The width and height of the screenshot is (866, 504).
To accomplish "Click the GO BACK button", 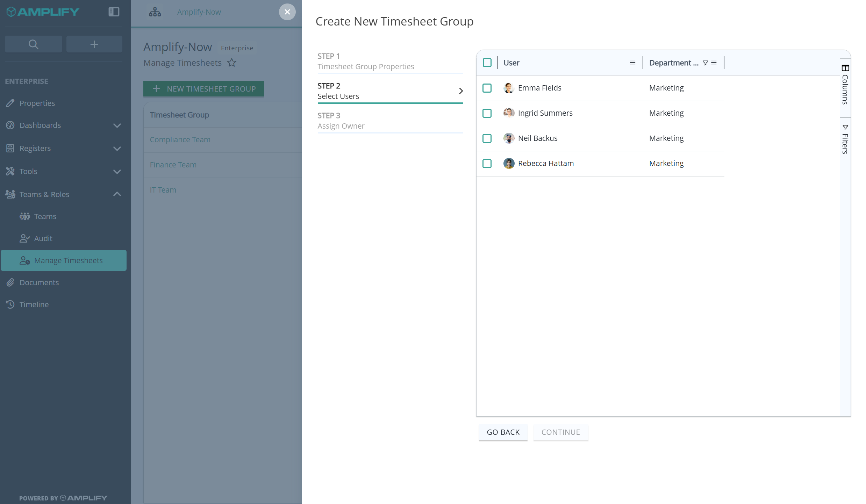I will 503,432.
